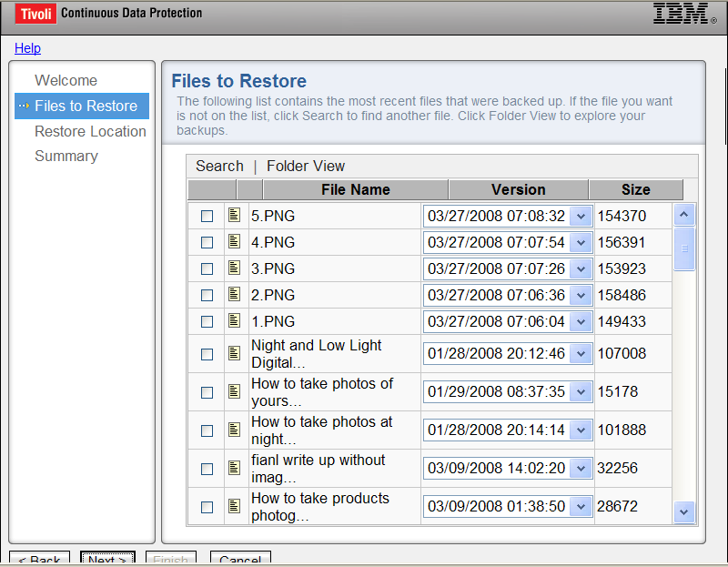Image resolution: width=728 pixels, height=567 pixels.
Task: Click the size value 15178
Action: click(x=618, y=392)
